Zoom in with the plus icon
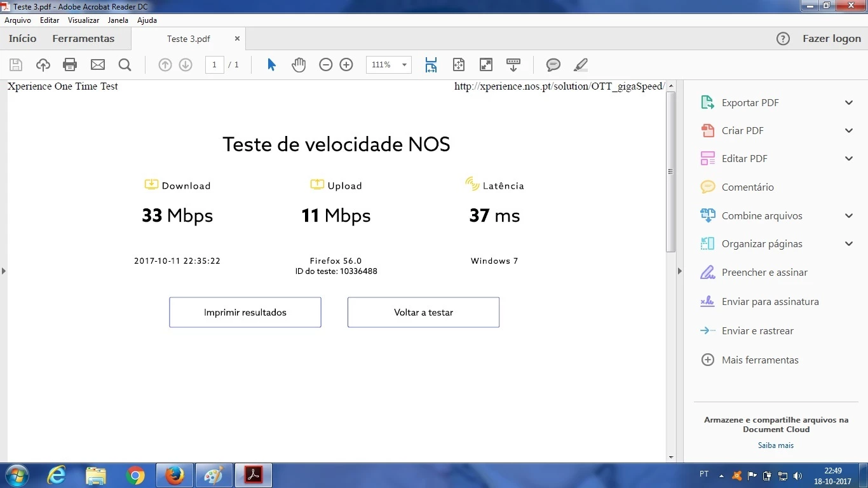Image resolution: width=868 pixels, height=488 pixels. [x=346, y=65]
